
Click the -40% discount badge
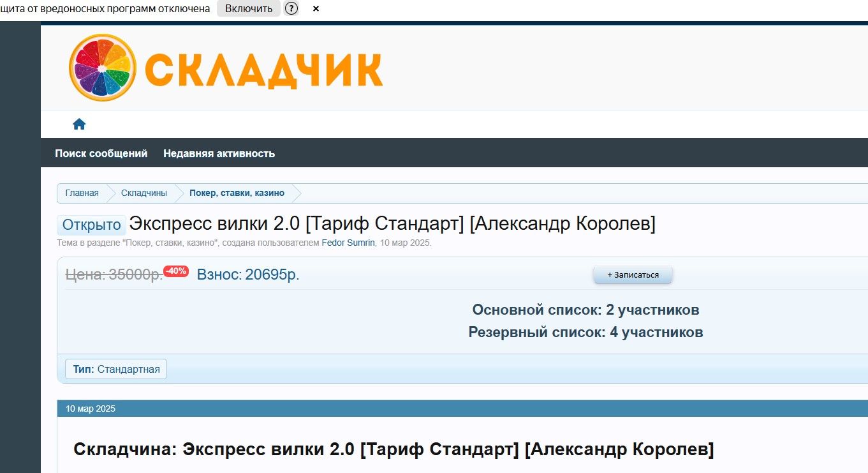pos(176,271)
